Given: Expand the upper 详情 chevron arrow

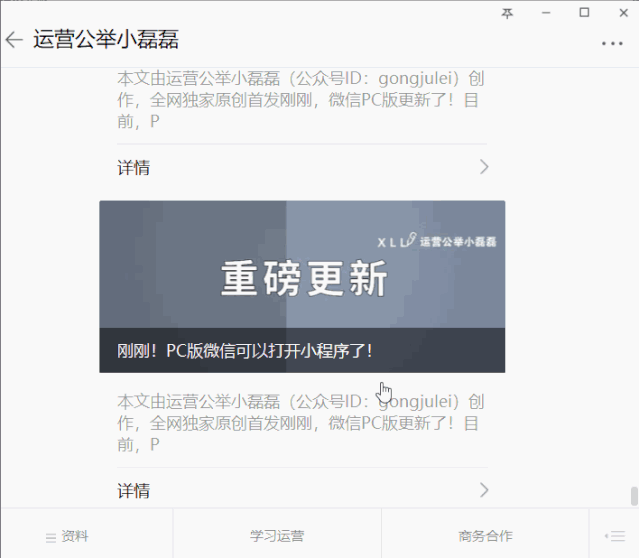Looking at the screenshot, I should click(484, 167).
